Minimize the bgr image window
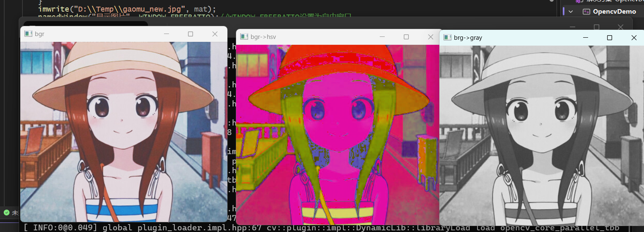This screenshot has width=644, height=232. 166,34
